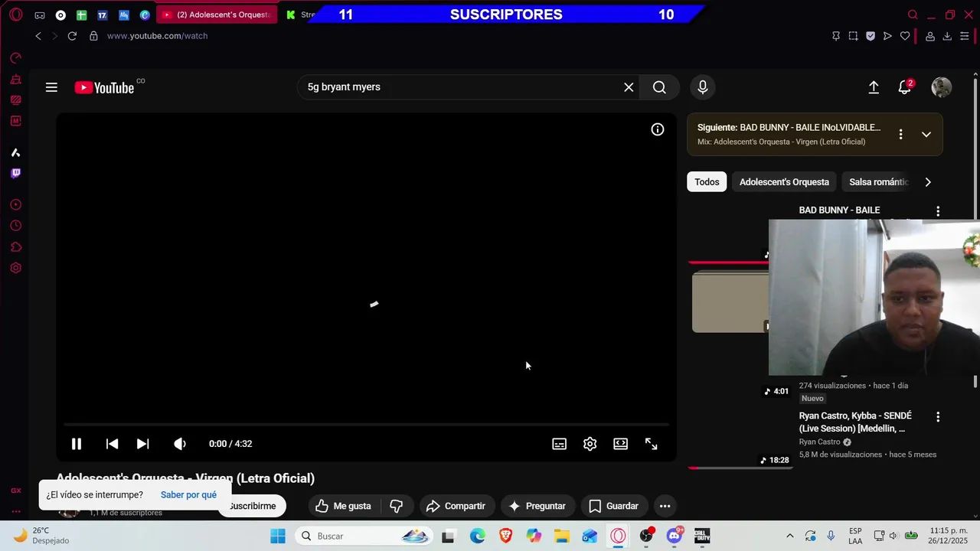
Task: Select the Todos filter chip
Action: point(707,182)
